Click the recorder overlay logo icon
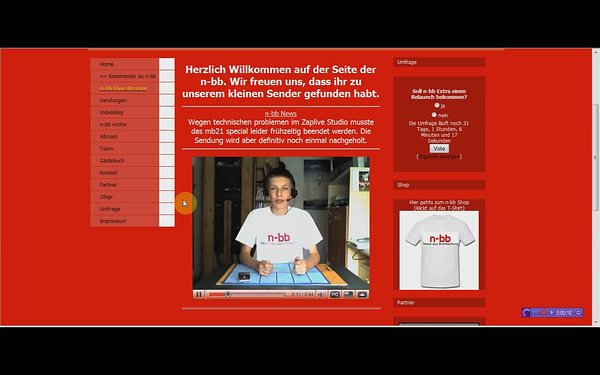This screenshot has height=375, width=600. 527,313
